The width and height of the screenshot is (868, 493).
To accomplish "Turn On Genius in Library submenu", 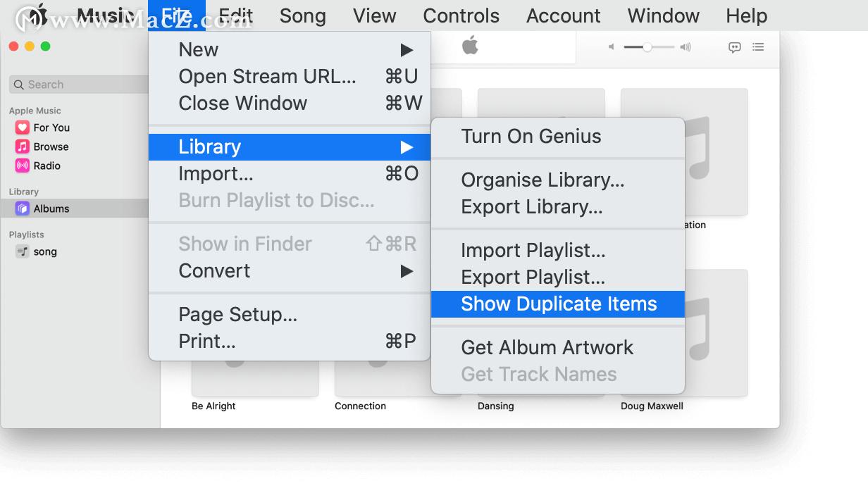I will 531,137.
